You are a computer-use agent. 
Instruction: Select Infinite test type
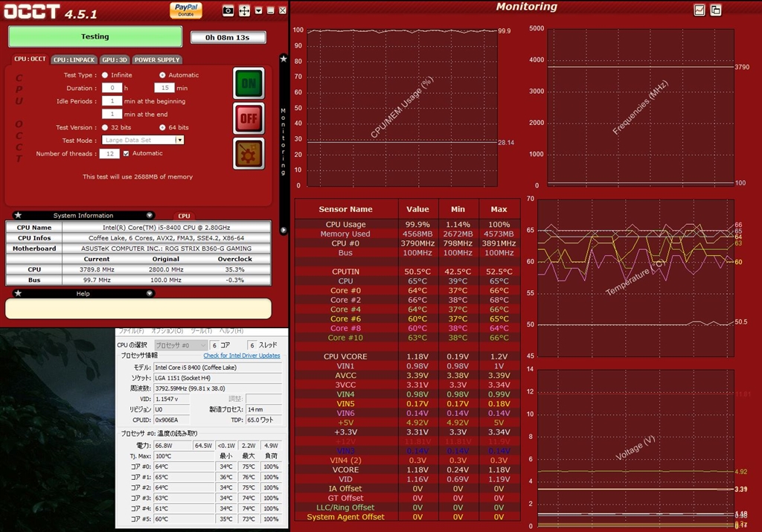(x=104, y=75)
